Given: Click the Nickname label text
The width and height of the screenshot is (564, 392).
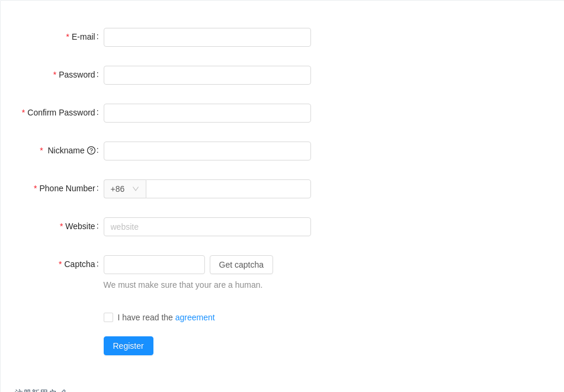Looking at the screenshot, I should 66,150.
